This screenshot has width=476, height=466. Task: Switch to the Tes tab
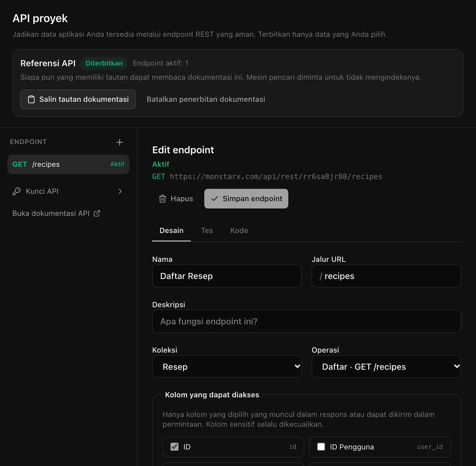207,231
